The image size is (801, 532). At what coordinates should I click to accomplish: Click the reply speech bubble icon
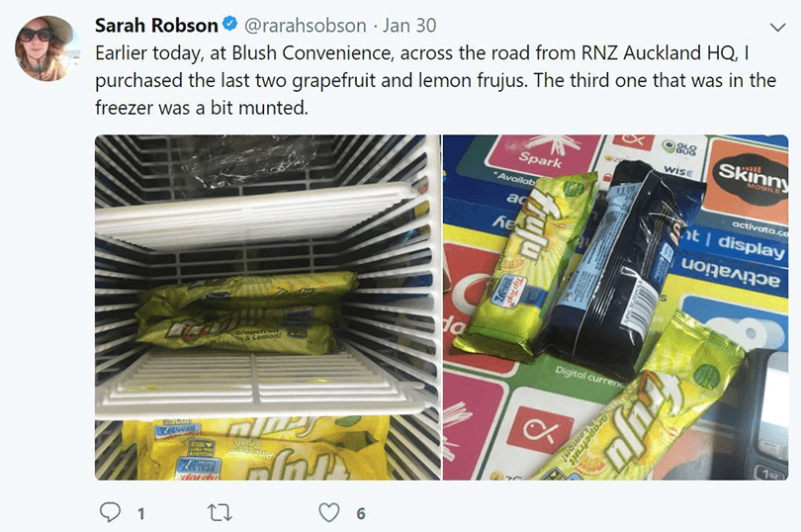tap(110, 512)
